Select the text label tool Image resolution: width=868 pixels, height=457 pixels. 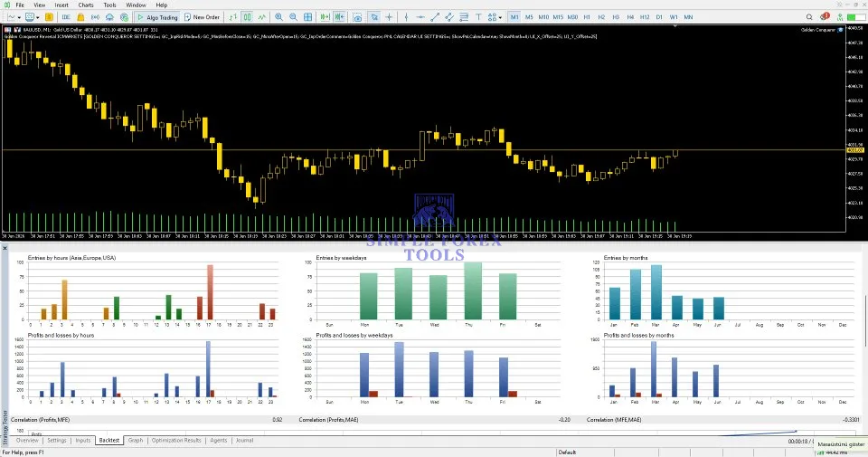478,17
